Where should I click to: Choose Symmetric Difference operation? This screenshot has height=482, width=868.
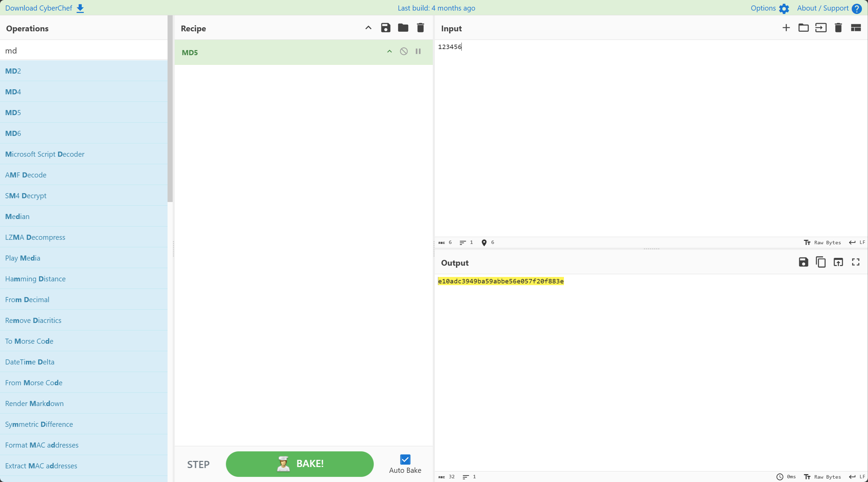[84, 424]
